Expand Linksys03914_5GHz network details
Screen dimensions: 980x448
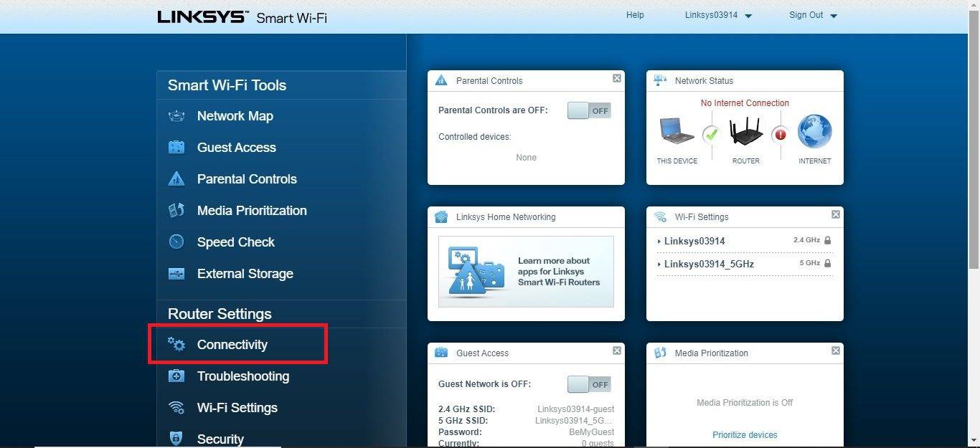[708, 264]
